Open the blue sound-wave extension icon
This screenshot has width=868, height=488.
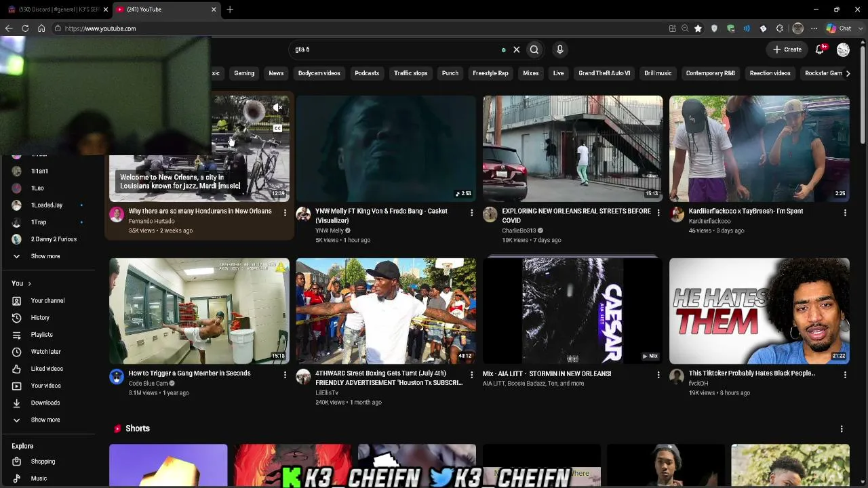(747, 28)
